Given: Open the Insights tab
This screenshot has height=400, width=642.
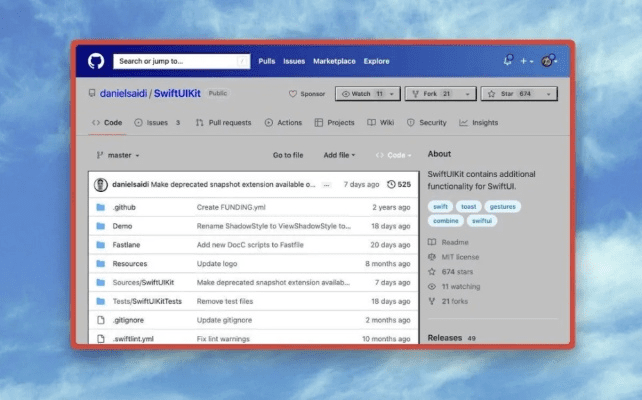Looking at the screenshot, I should click(479, 123).
